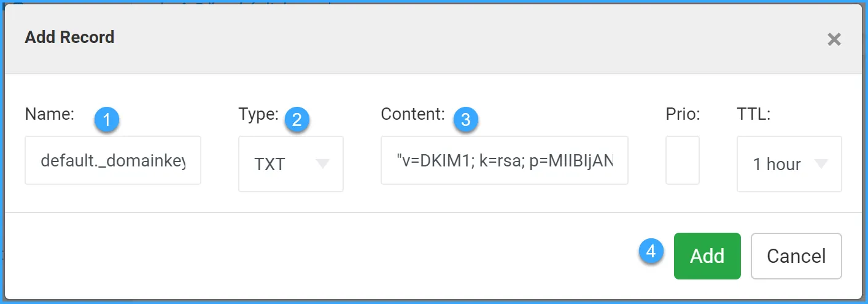868x304 pixels.
Task: Expand the Type dropdown arrow
Action: click(x=322, y=163)
